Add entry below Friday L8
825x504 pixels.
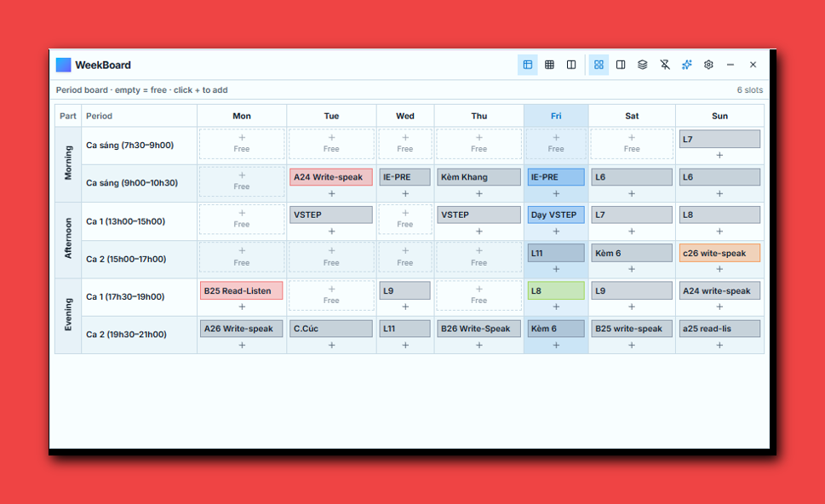(x=556, y=306)
